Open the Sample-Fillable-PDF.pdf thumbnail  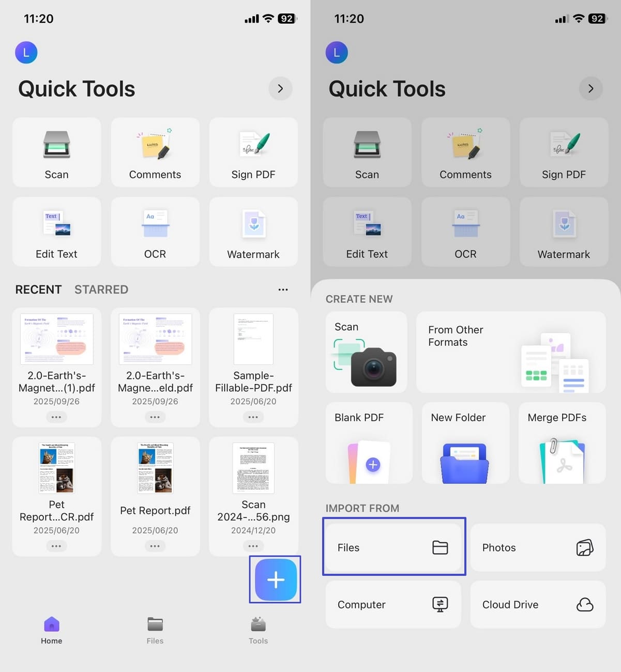coord(253,339)
